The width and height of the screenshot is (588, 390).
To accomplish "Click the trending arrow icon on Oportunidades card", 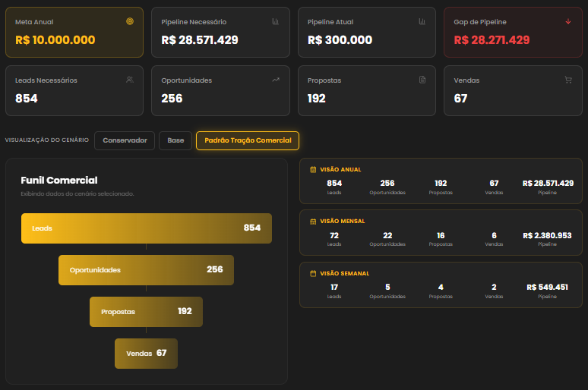I will [276, 80].
